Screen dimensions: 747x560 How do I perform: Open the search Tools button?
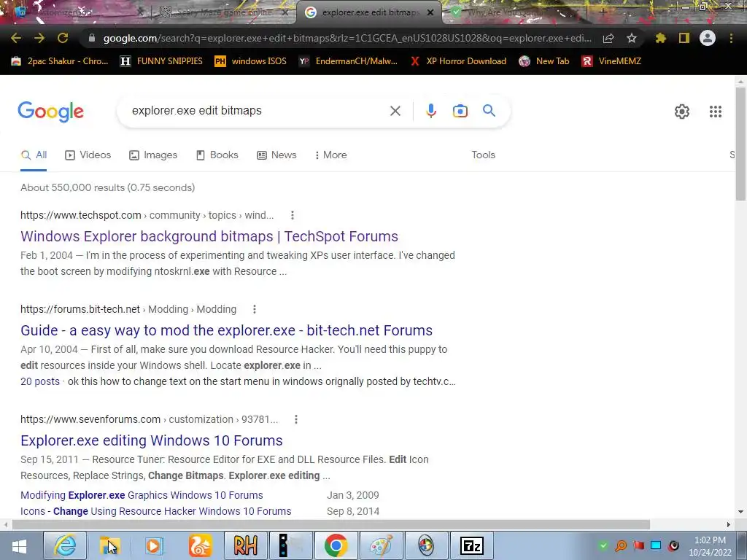tap(483, 155)
